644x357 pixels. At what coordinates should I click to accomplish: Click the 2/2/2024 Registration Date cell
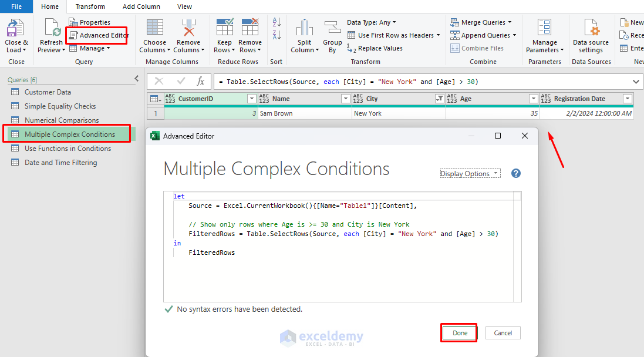(586, 113)
